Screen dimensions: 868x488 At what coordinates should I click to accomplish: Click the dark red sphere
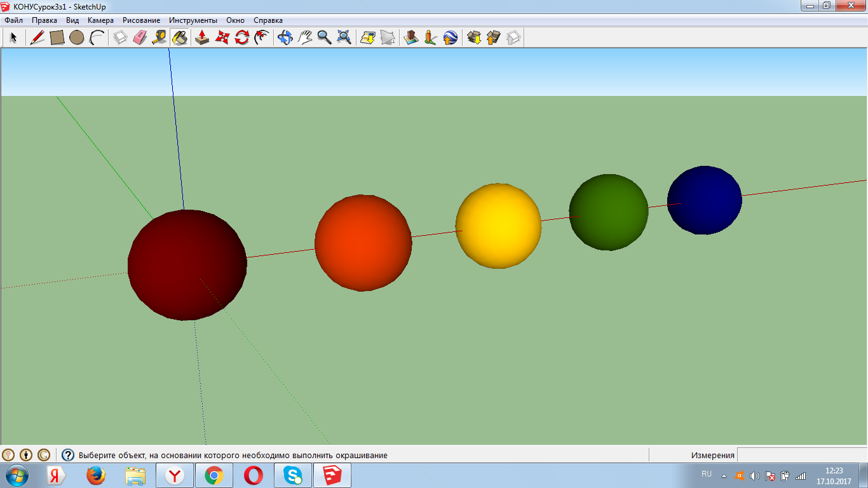[187, 265]
